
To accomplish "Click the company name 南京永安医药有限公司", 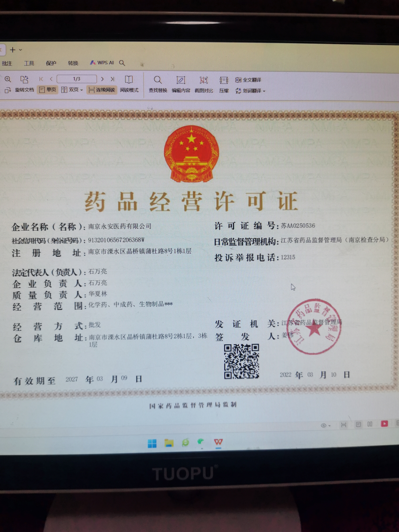I will [120, 226].
